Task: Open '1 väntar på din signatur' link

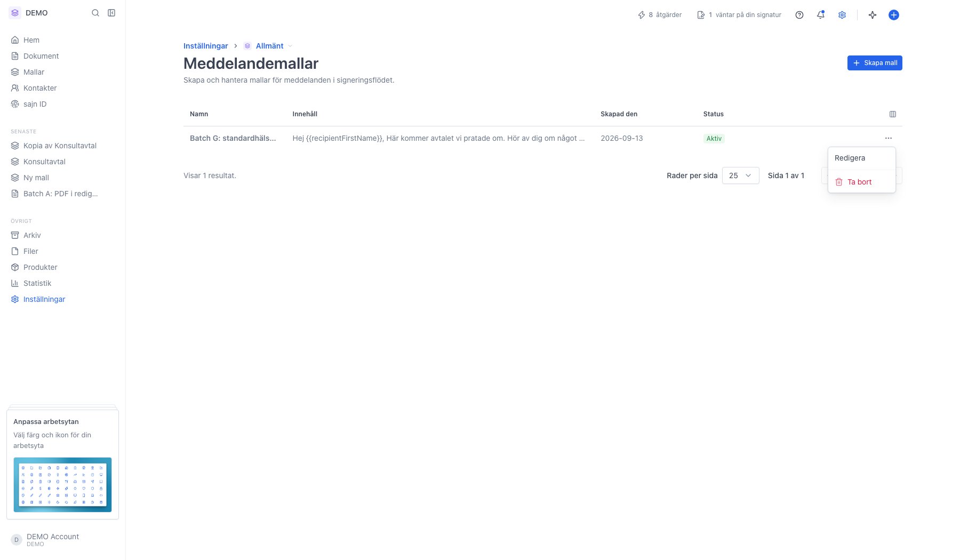Action: tap(739, 15)
